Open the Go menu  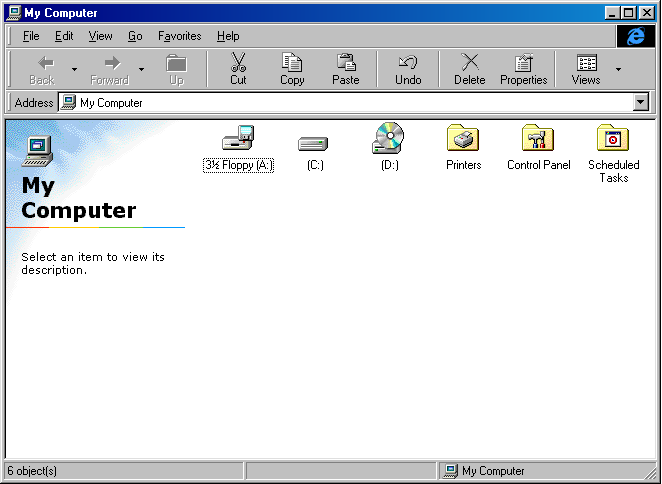[x=135, y=36]
